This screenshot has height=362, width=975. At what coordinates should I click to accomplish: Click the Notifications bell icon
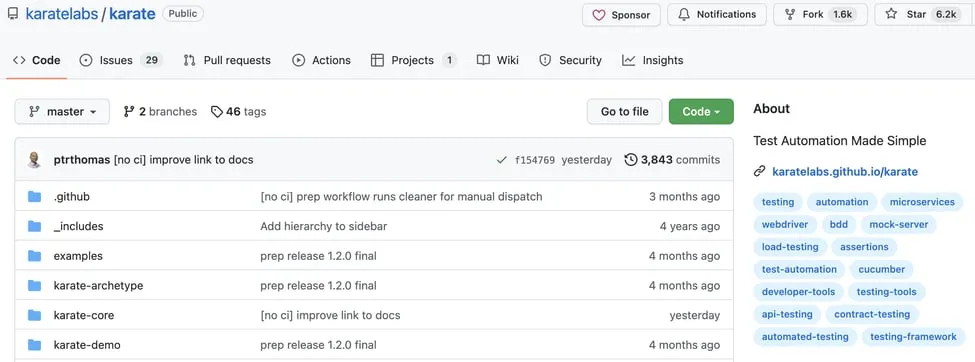(684, 14)
